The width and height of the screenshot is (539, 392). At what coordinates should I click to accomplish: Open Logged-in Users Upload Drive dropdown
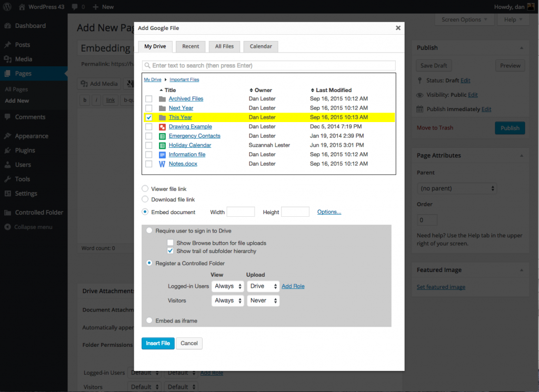pyautogui.click(x=263, y=286)
